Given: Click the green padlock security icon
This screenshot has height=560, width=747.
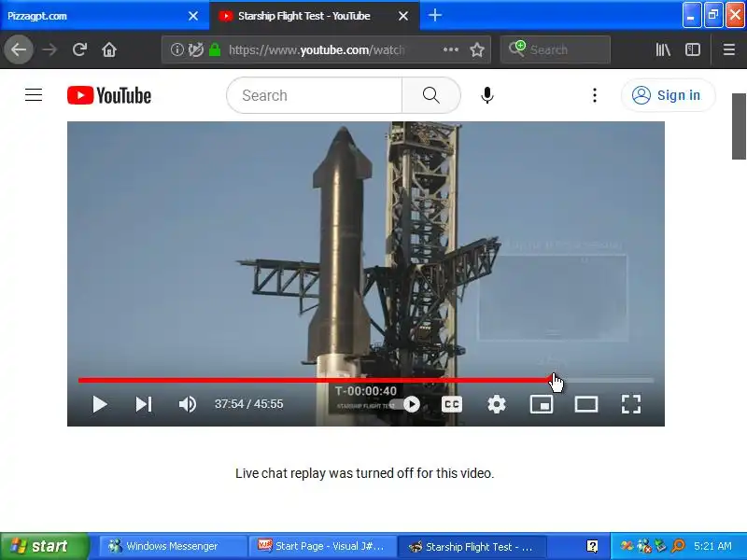Looking at the screenshot, I should point(216,49).
